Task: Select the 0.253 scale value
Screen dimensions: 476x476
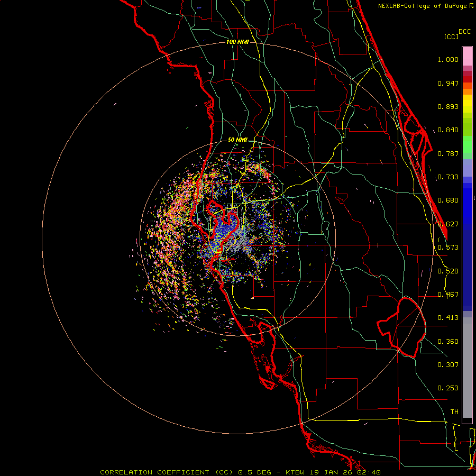Action: (x=448, y=388)
